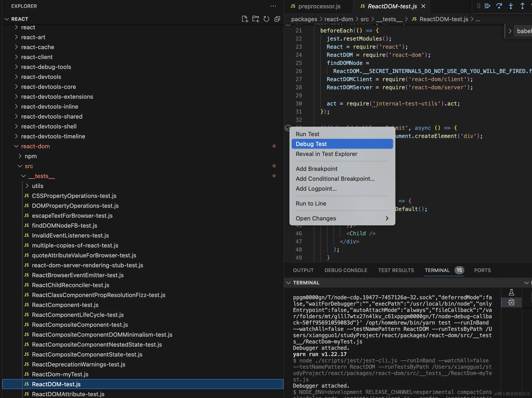Click the debug Step Into icon
This screenshot has height=398, width=532.
click(x=511, y=6)
